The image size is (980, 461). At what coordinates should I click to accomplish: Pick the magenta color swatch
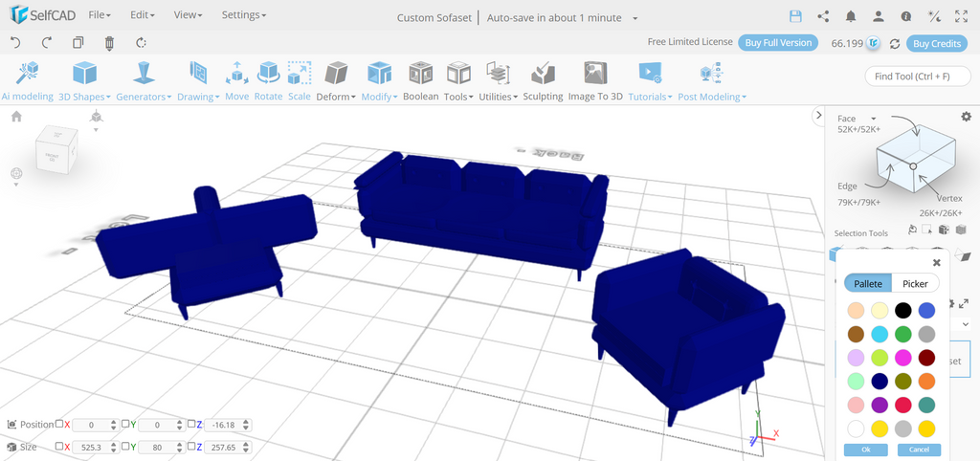click(x=903, y=358)
